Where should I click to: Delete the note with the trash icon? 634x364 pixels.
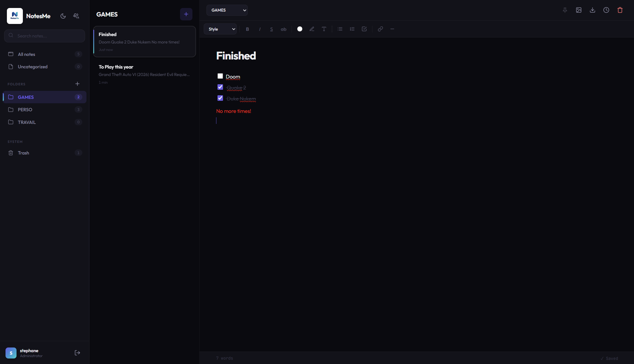tap(620, 10)
